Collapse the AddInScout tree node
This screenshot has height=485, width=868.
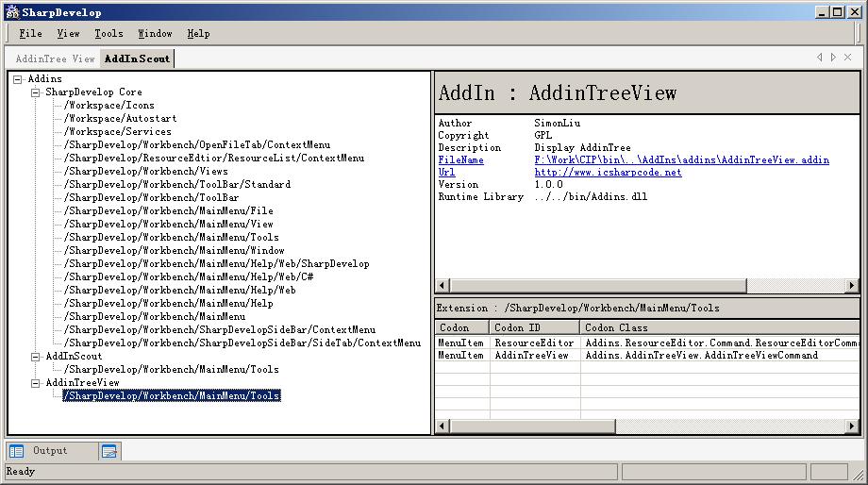[x=36, y=357]
